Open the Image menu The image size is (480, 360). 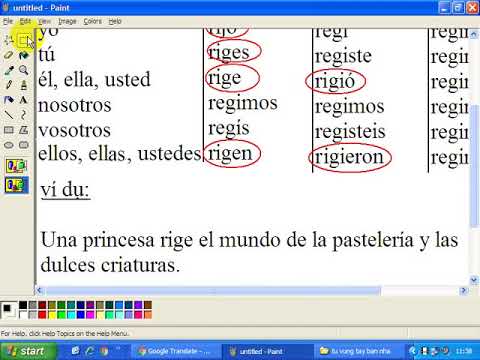click(67, 21)
